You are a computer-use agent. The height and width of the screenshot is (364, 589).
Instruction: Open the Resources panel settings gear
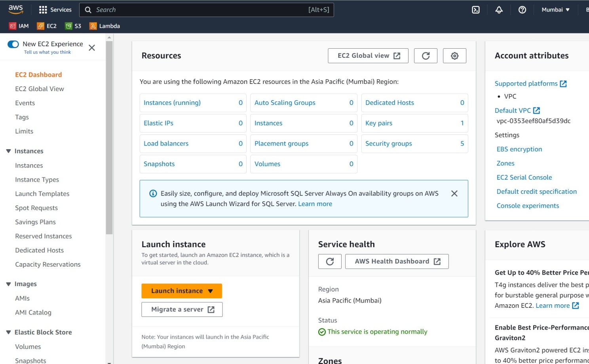coord(454,55)
